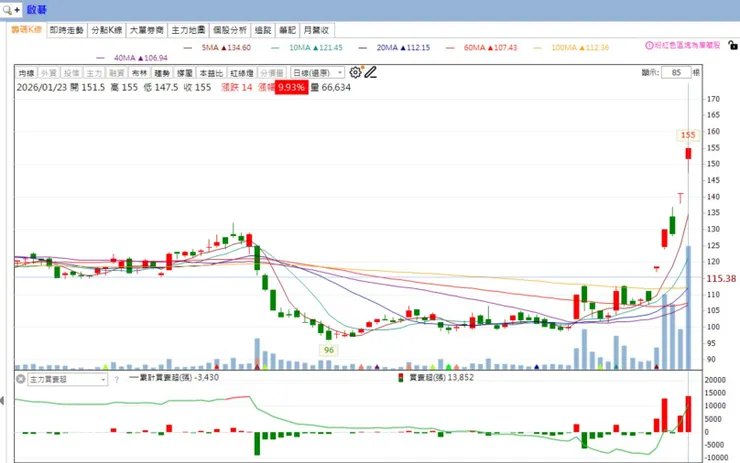Toggle the 撐壓 support-resistance overlay
This screenshot has height=463, width=740.
point(185,73)
